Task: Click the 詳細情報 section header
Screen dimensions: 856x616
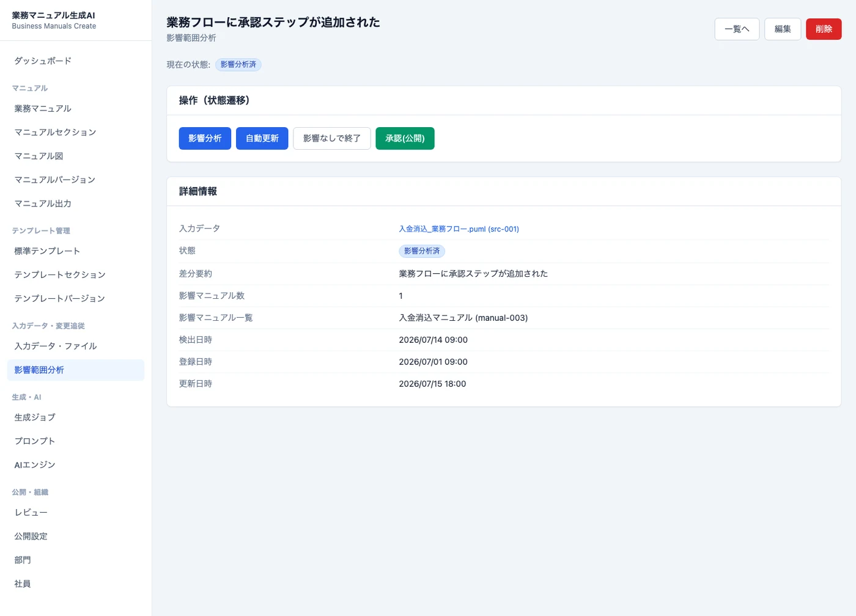Action: coord(198,191)
